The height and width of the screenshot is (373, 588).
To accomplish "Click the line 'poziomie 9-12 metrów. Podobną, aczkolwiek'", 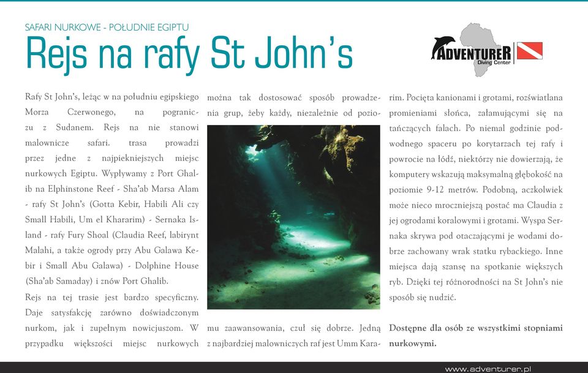I will [476, 190].
